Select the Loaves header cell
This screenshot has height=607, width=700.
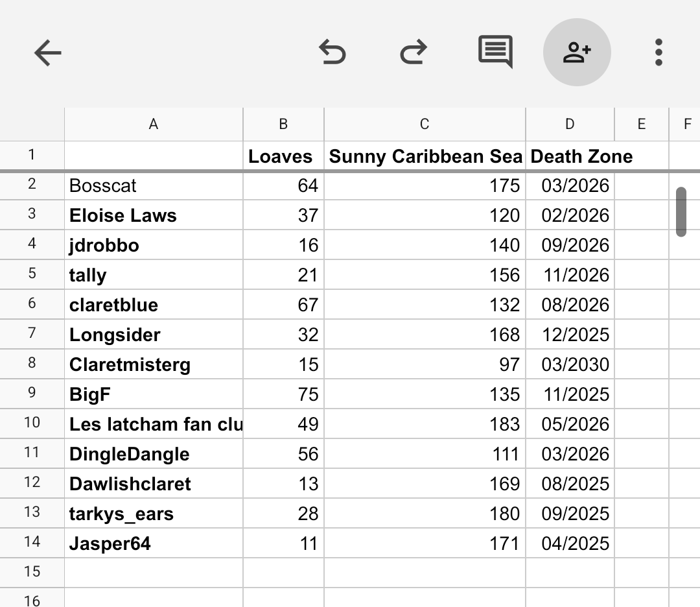pos(283,156)
